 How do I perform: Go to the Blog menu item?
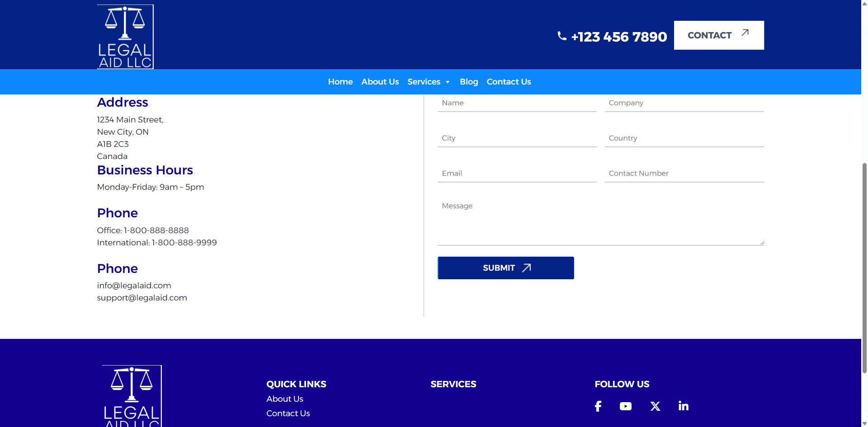tap(469, 82)
